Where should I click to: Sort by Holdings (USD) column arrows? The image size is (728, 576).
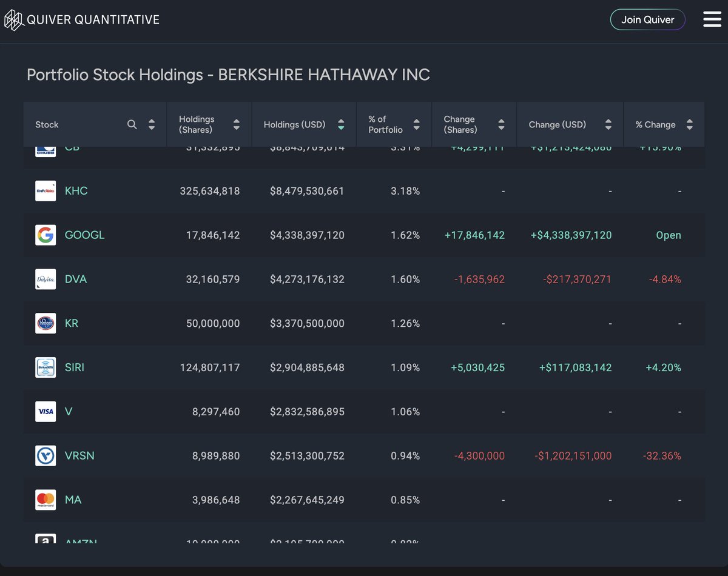(x=341, y=124)
